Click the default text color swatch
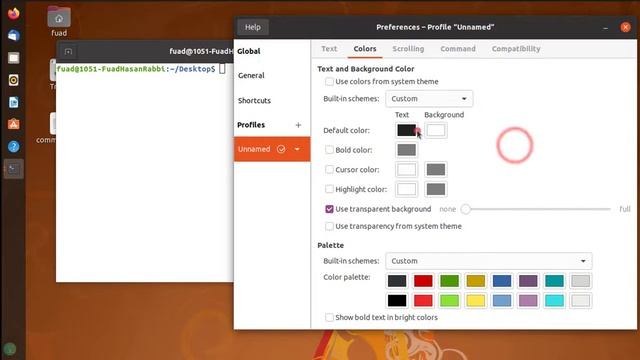This screenshot has height=360, width=640. click(x=407, y=130)
